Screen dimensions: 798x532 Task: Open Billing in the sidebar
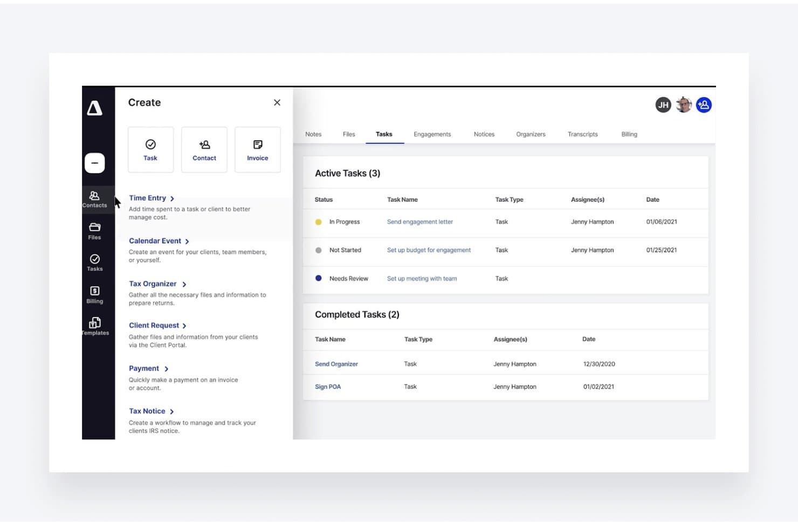click(94, 295)
